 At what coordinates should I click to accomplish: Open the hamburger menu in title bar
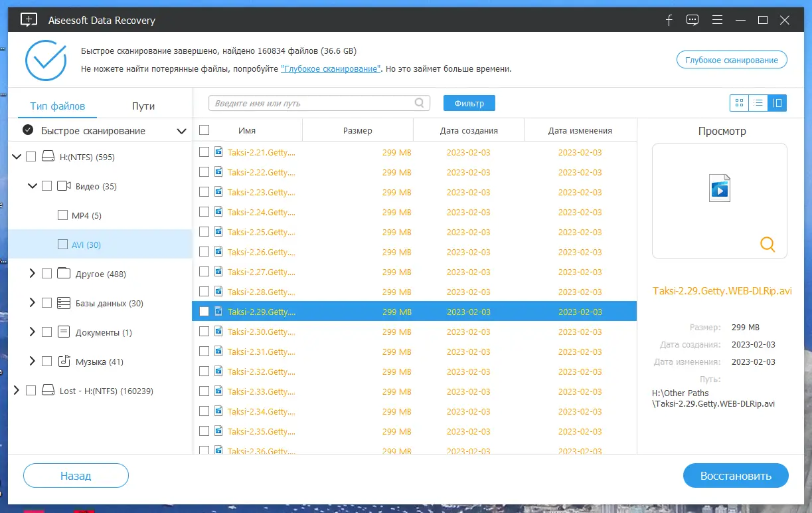pyautogui.click(x=717, y=20)
